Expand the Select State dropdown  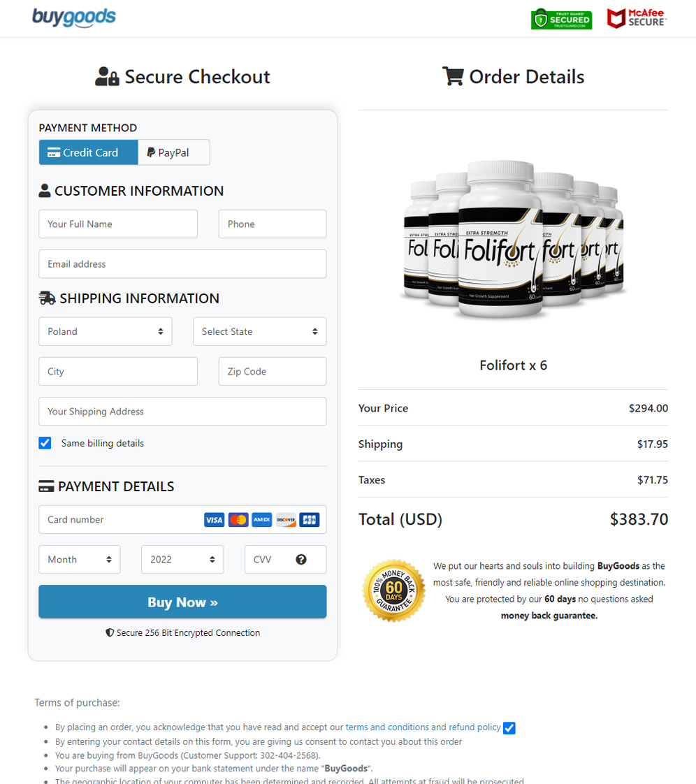[259, 331]
